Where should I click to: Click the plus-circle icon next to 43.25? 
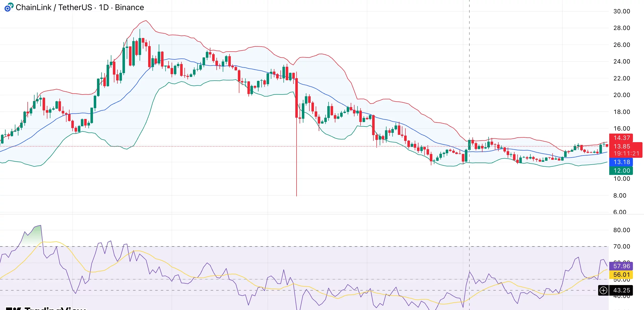coord(603,290)
